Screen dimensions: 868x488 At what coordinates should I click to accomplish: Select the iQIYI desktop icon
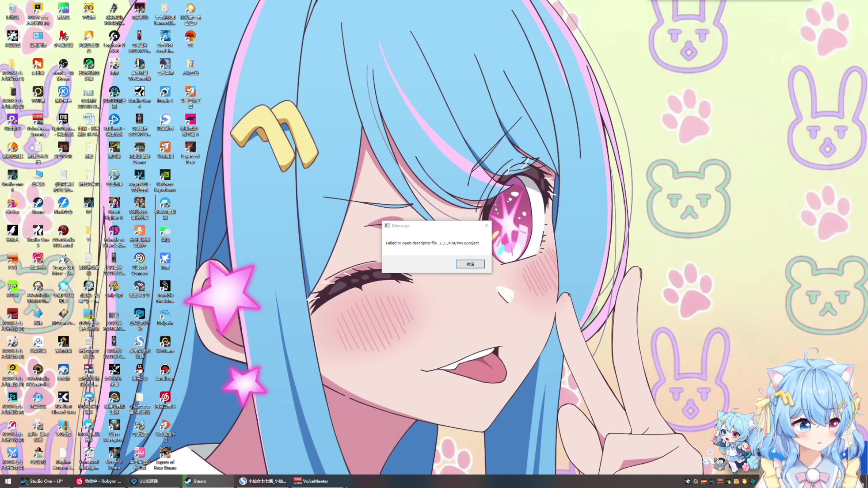[63, 12]
